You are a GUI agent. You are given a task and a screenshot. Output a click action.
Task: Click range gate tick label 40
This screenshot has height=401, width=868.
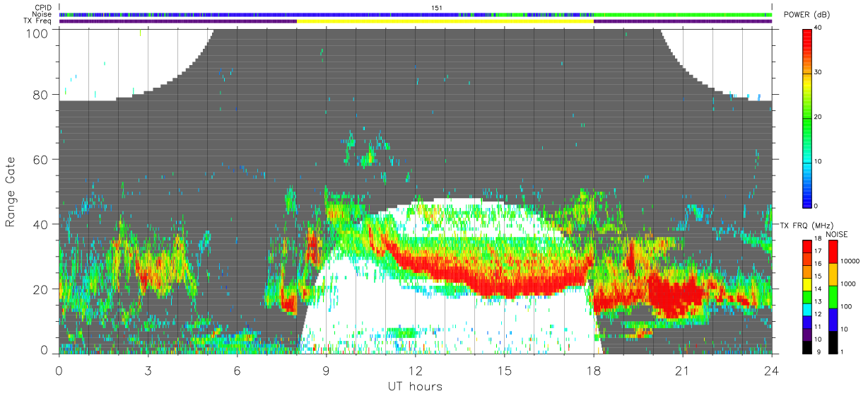click(41, 224)
